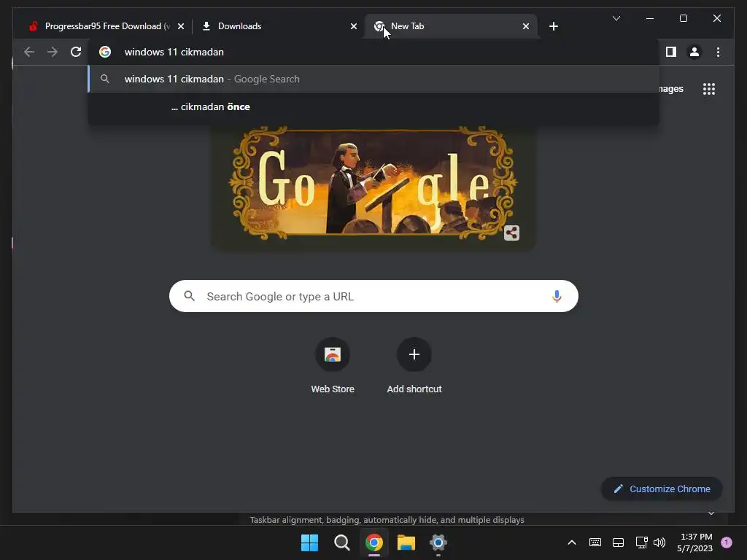Close the New Tab tab

pyautogui.click(x=525, y=26)
